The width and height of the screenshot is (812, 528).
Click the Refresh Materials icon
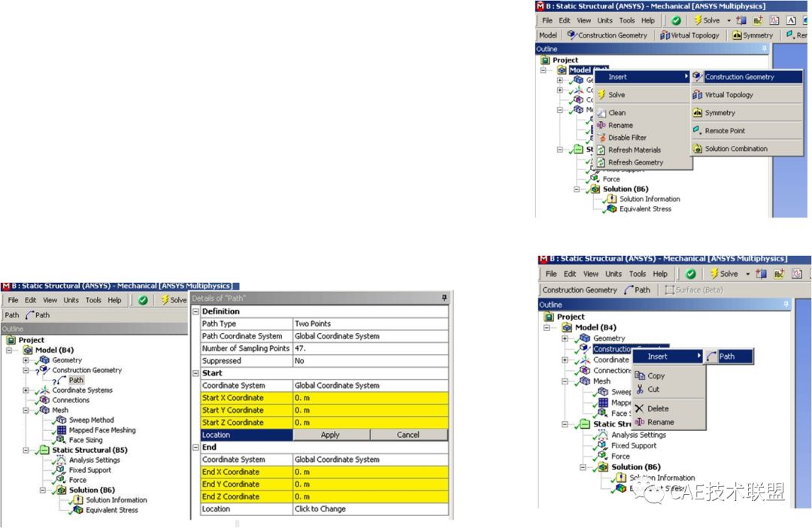point(601,150)
